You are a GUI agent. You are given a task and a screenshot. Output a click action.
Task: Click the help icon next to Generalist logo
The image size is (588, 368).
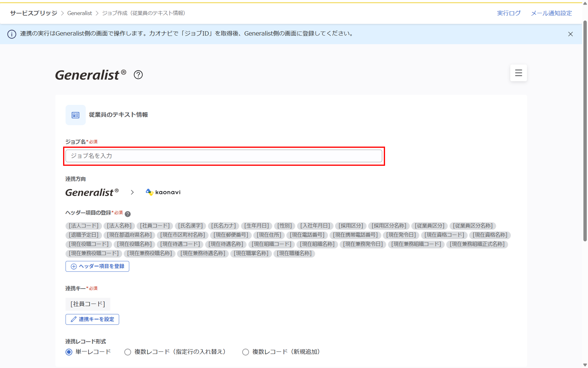tap(138, 75)
